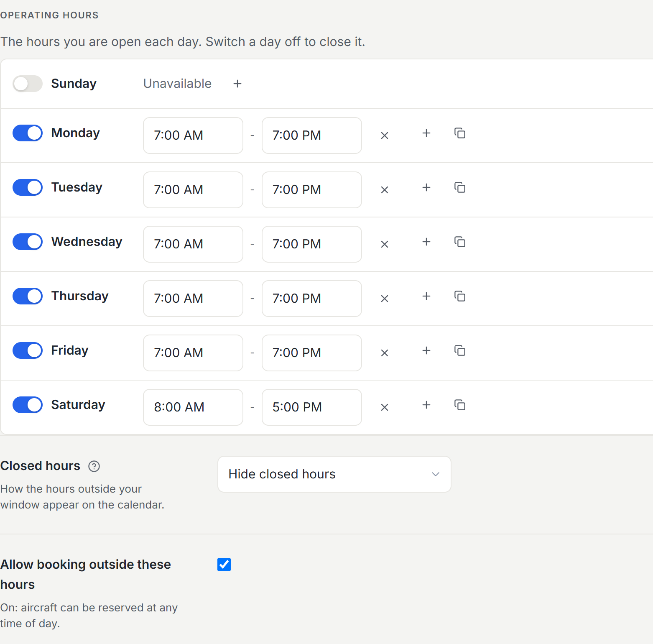
Task: Edit Friday's 7:00 PM end time
Action: pos(312,353)
